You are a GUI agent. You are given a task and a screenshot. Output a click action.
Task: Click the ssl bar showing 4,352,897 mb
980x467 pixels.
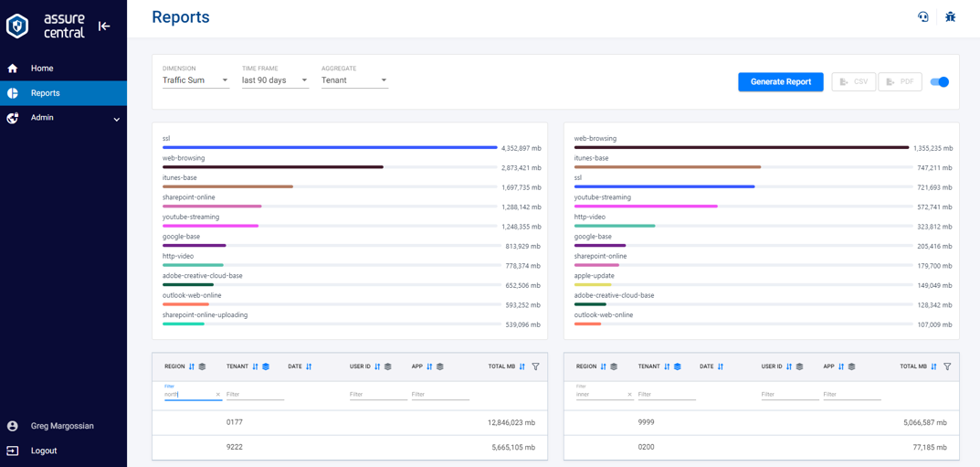(x=330, y=147)
